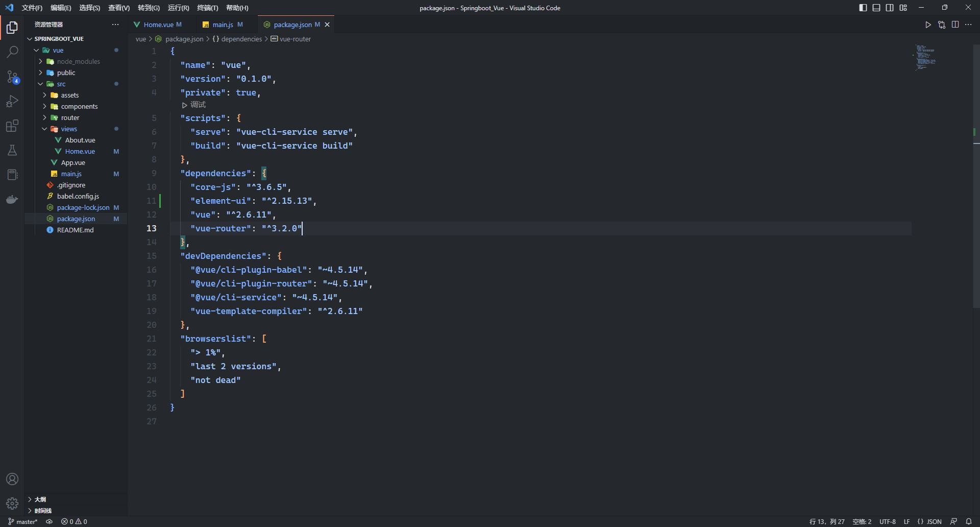
Task: Click the Run play icon in editor toolbar
Action: [928, 25]
